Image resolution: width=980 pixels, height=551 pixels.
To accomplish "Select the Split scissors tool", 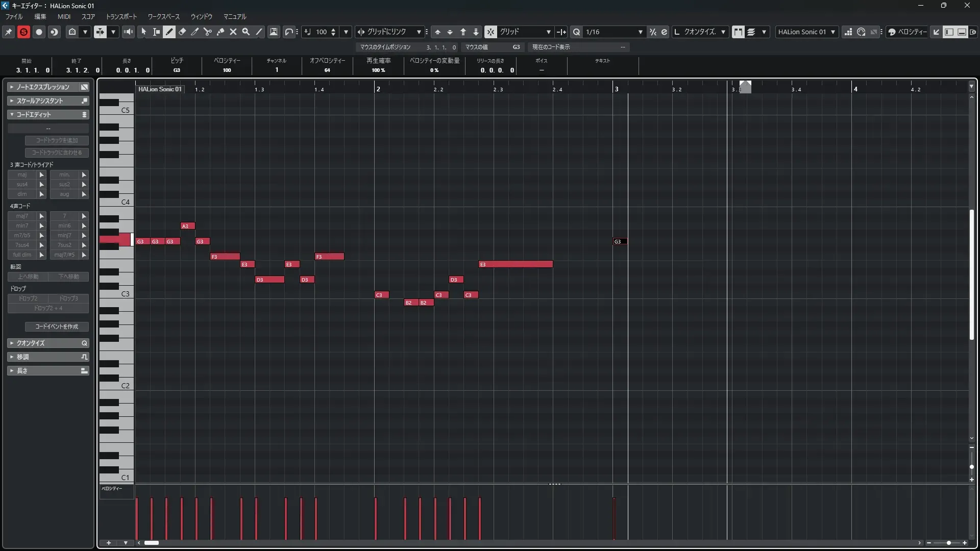I will coord(208,32).
